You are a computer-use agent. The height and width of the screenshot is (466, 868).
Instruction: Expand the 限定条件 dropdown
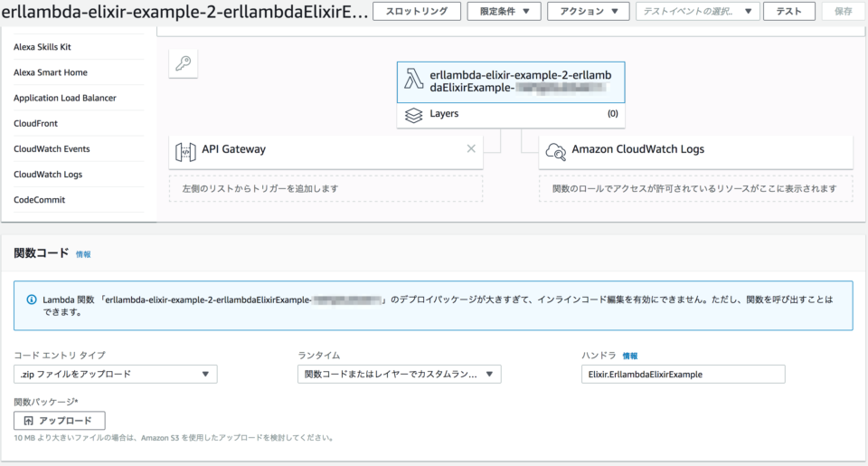(x=504, y=11)
